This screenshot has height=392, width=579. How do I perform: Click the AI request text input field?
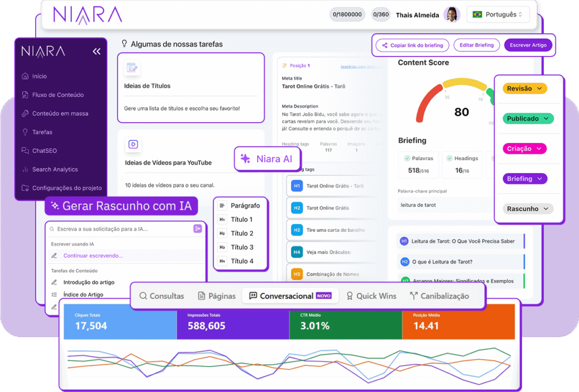point(122,229)
